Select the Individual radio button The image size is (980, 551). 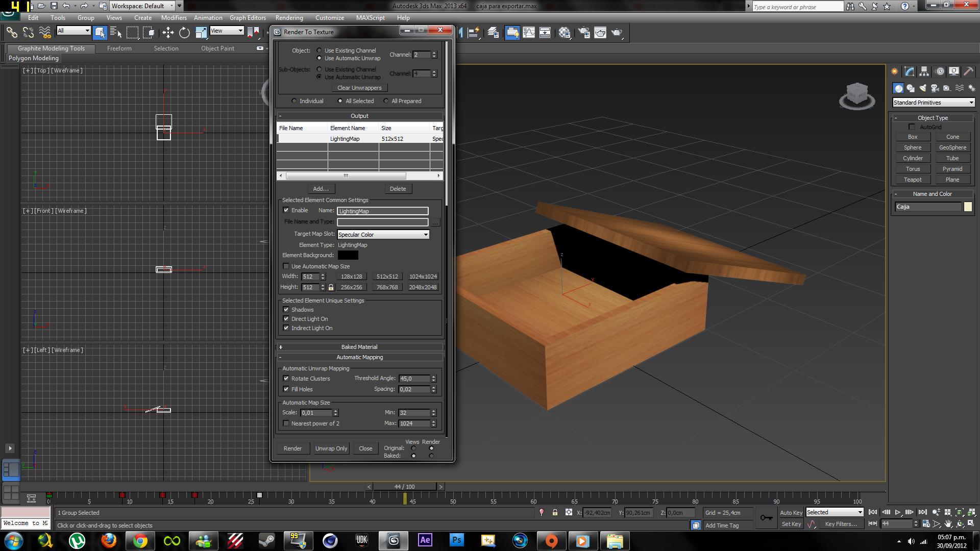[x=294, y=101]
